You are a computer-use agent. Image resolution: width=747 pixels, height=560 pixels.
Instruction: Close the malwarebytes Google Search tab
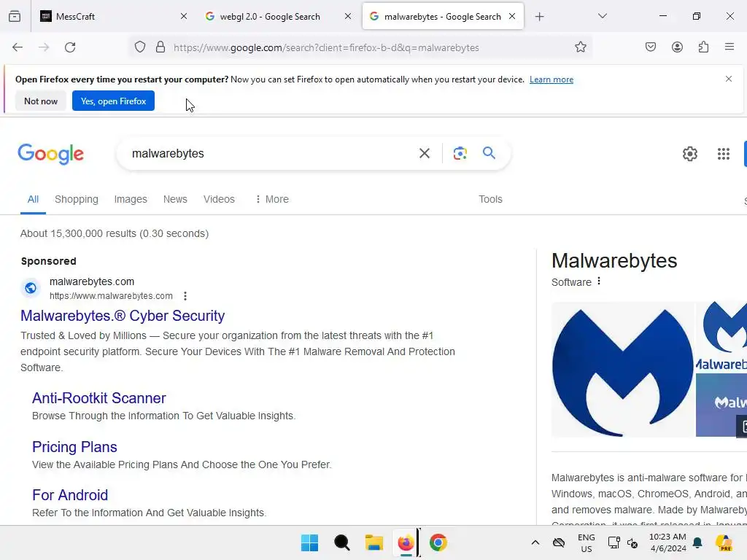click(512, 16)
